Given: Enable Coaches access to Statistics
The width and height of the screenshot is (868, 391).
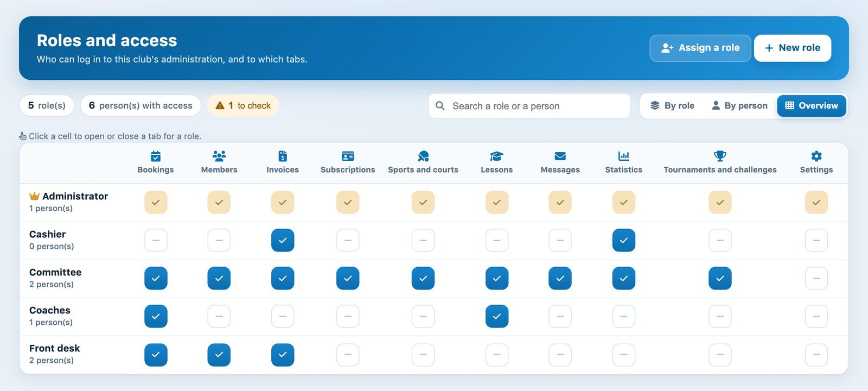Looking at the screenshot, I should (624, 316).
